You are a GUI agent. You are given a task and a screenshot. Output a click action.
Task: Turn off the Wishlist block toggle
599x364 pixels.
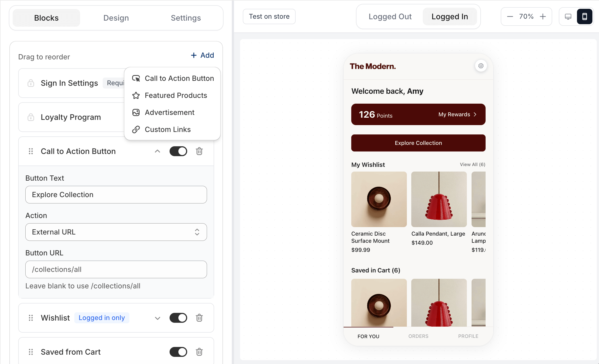[178, 318]
